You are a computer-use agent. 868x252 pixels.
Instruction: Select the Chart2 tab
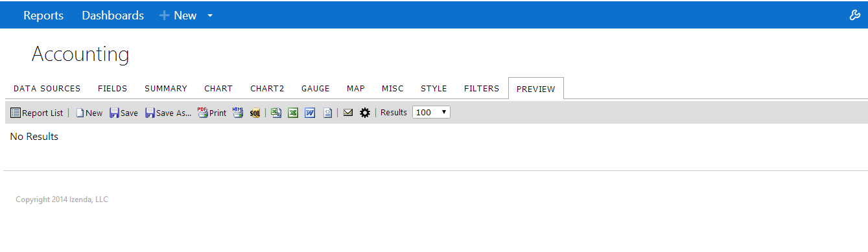point(267,89)
